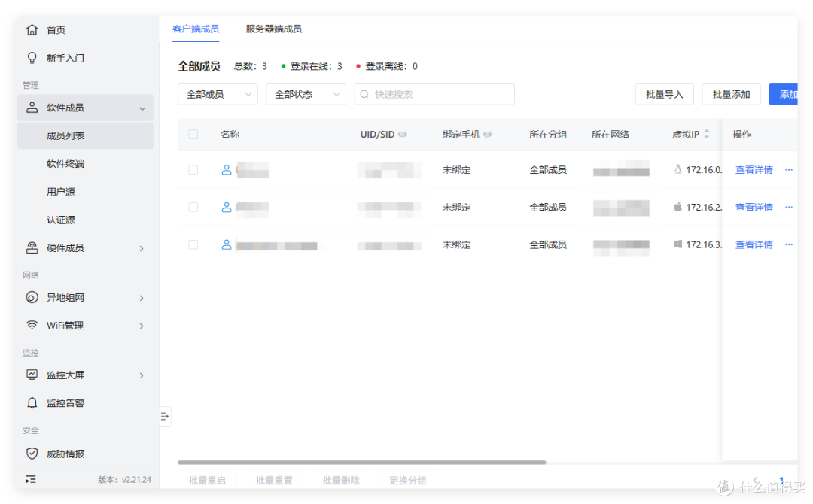Click the 更换分组 button
Image resolution: width=813 pixels, height=504 pixels.
tap(407, 480)
